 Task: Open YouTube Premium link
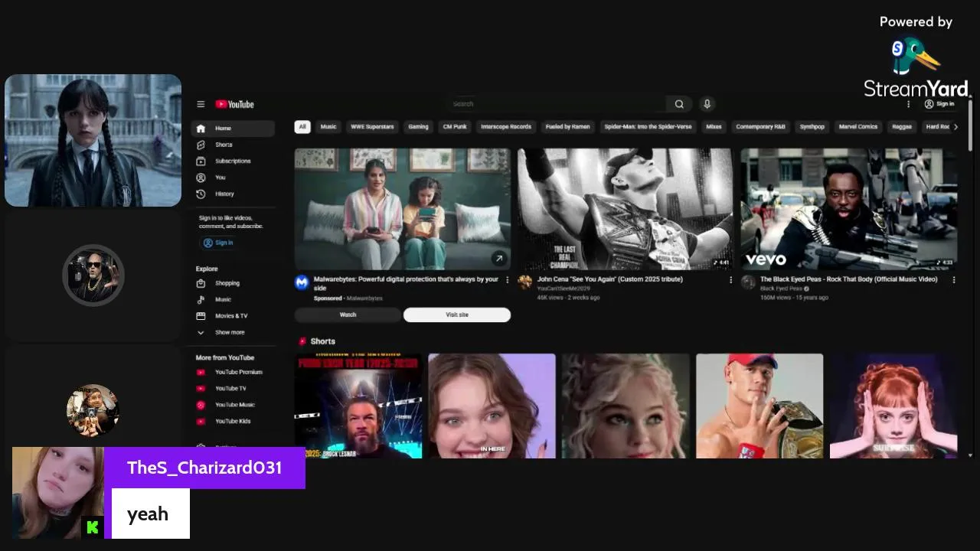click(x=233, y=372)
